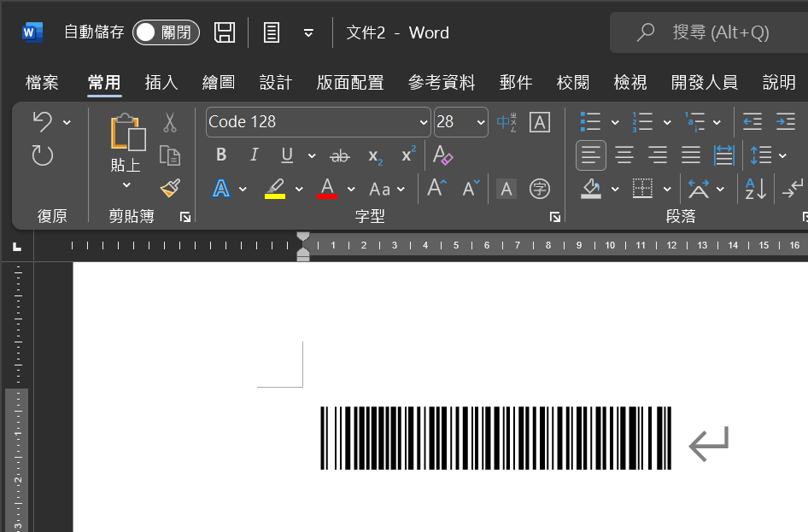Click the Character Shading icon
This screenshot has height=532, width=808.
click(x=506, y=189)
